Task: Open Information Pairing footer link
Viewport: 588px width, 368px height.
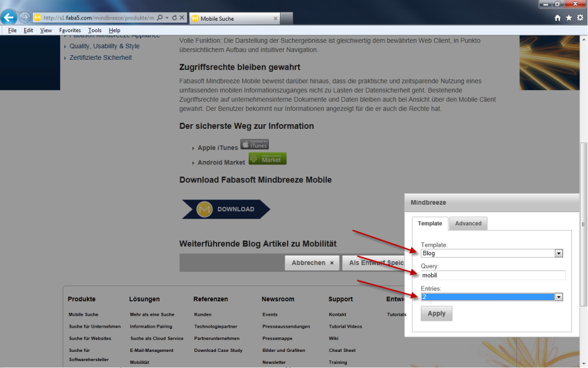Action: 151,327
